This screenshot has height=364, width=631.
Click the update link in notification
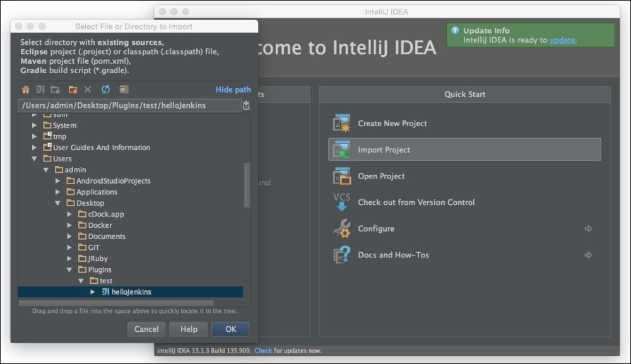[x=562, y=40]
